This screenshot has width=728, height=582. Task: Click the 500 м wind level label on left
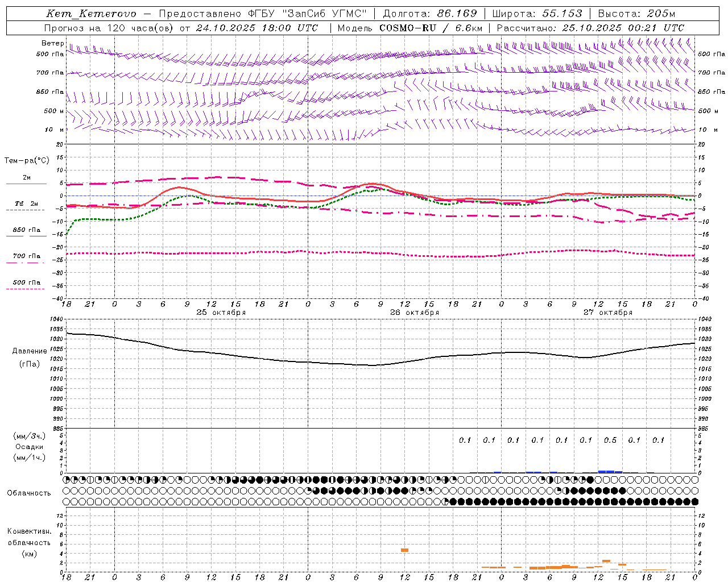click(x=54, y=111)
